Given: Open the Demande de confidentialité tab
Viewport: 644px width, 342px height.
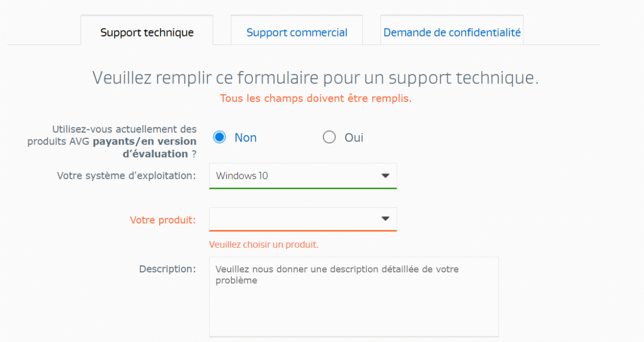Looking at the screenshot, I should coord(451,32).
